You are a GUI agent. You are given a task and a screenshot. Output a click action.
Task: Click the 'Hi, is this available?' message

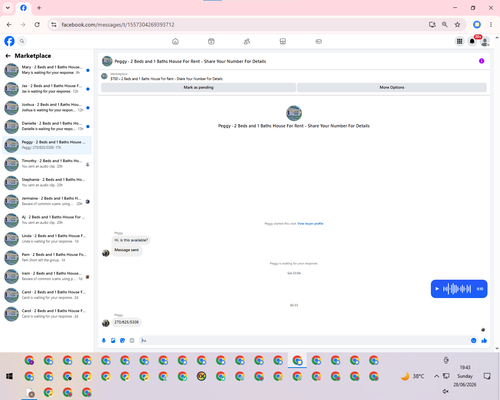click(131, 240)
